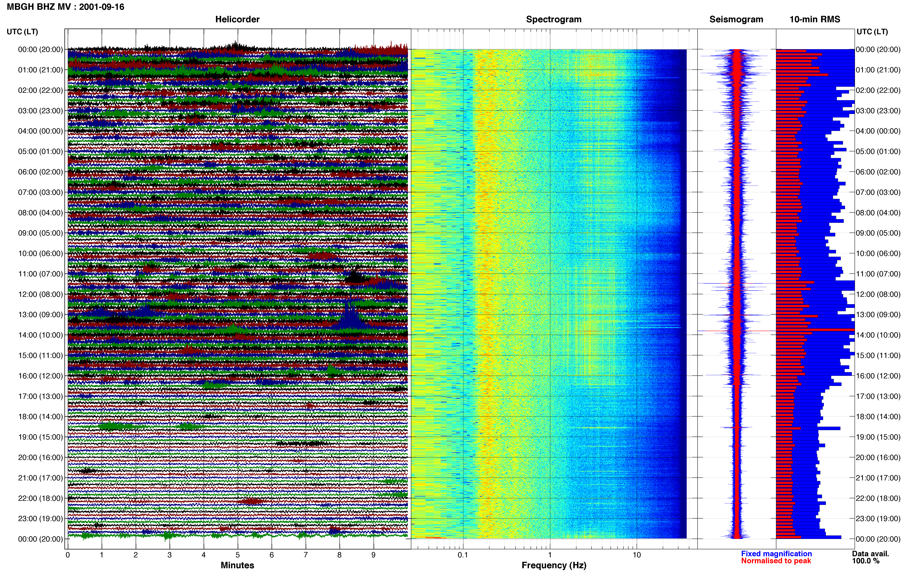The width and height of the screenshot is (924, 578).
Task: Click left time label '20:00 (16:00)'
Action: (x=40, y=457)
